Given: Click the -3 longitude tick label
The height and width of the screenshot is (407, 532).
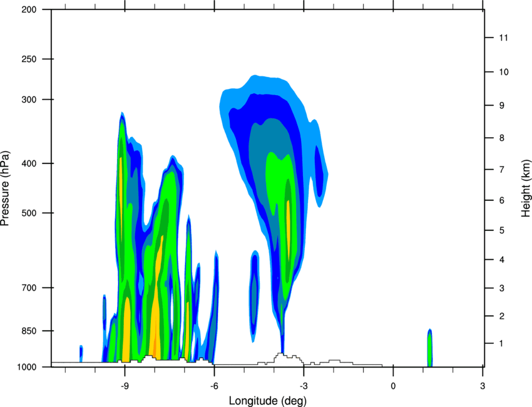Looking at the screenshot, I should point(304,386).
